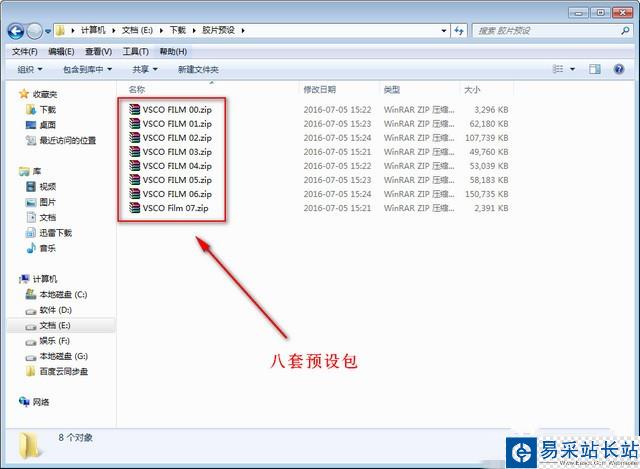
Task: Toggle the preview pane button
Action: [x=595, y=69]
